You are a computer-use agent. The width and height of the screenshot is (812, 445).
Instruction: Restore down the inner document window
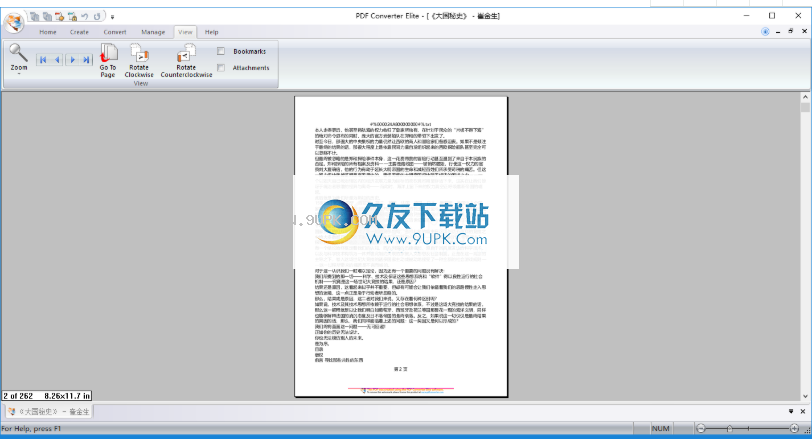(791, 32)
